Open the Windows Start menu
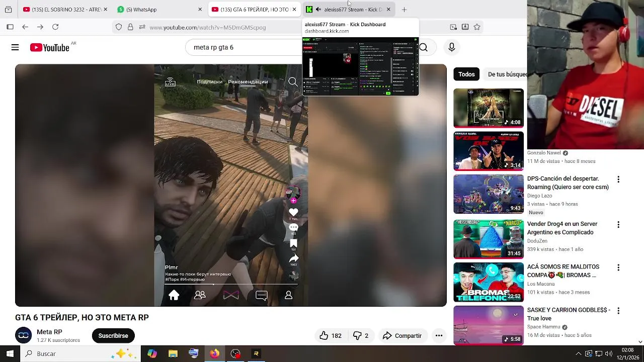644x362 pixels. pos(10,353)
